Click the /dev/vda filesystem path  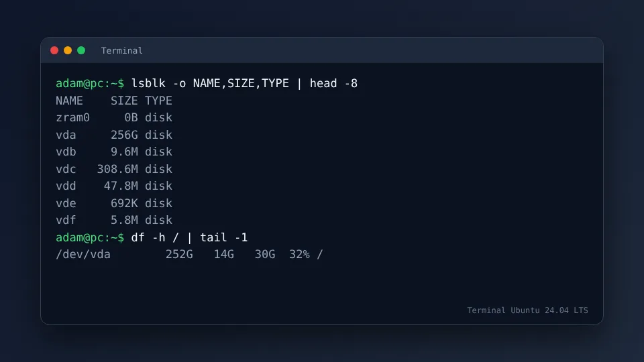pos(83,255)
